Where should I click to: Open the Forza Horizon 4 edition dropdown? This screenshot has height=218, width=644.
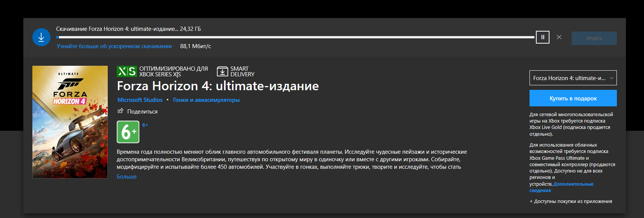[x=573, y=78]
